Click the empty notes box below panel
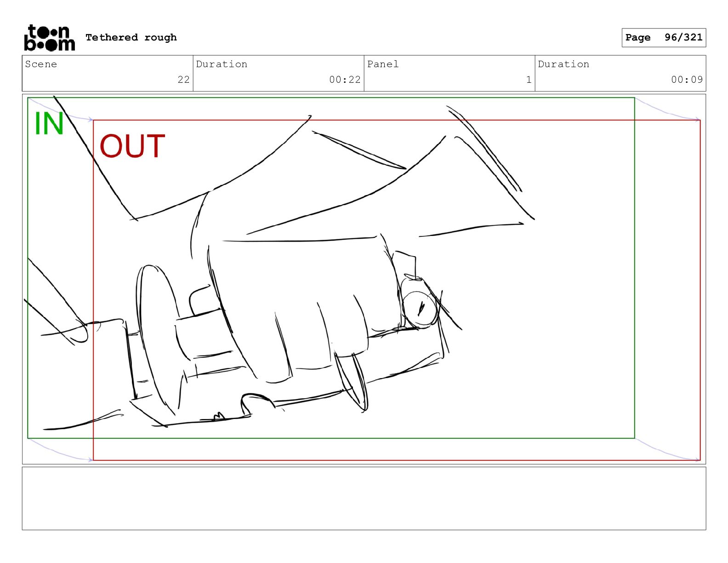This screenshot has height=563, width=728. tap(364, 499)
